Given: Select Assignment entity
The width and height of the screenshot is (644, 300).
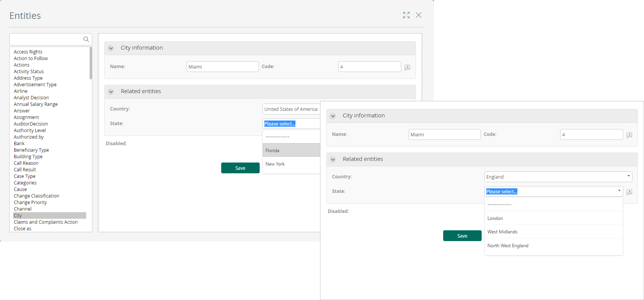Looking at the screenshot, I should point(26,117).
